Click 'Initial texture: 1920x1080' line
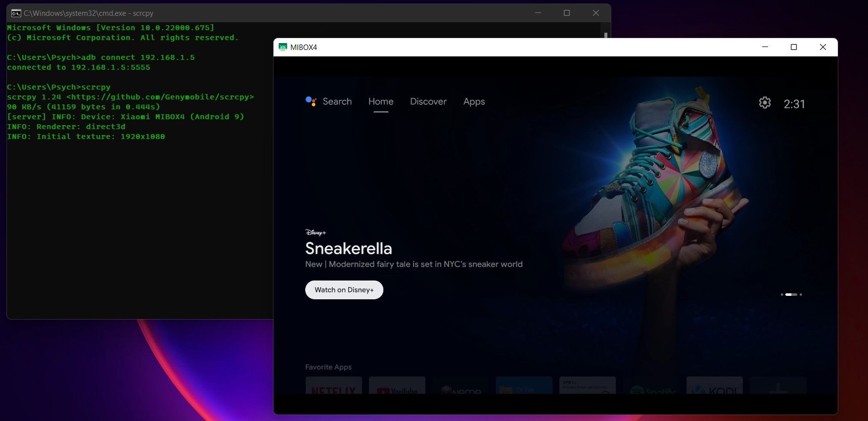Viewport: 868px width, 421px height. 86,137
